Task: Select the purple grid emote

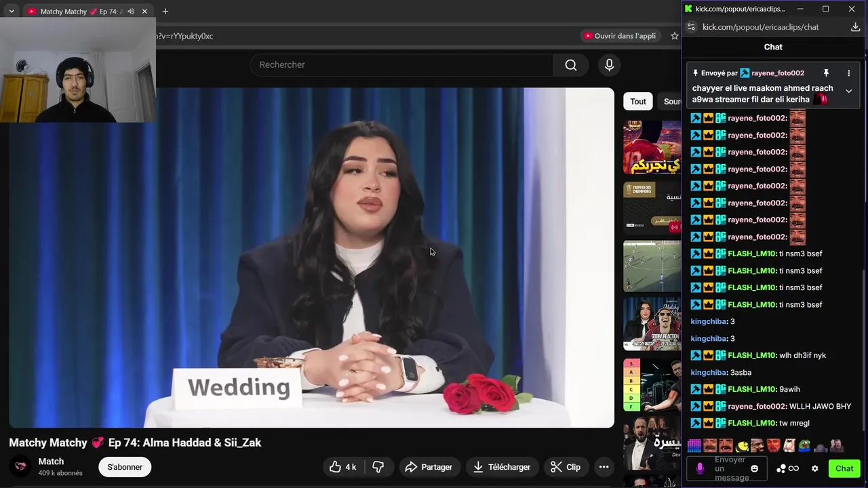Action: point(694,446)
